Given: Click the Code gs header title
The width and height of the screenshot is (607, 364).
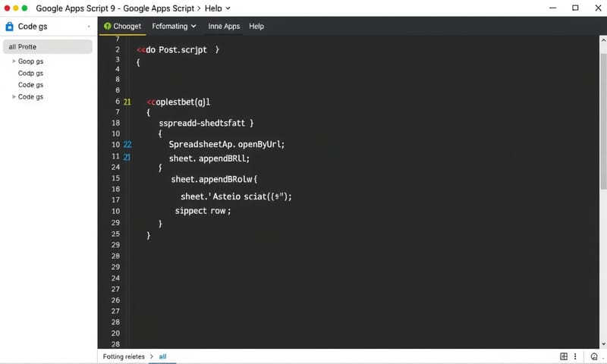Looking at the screenshot, I should click(33, 27).
